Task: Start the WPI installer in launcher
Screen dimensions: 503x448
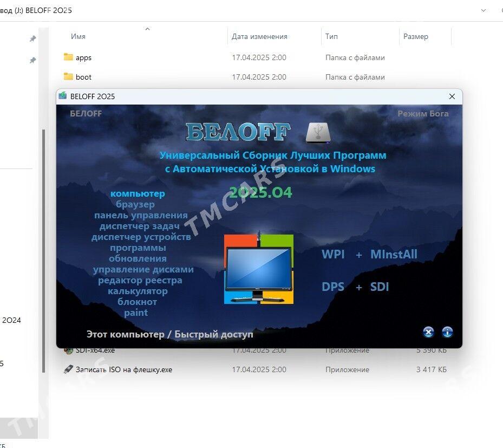Action: 333,254
